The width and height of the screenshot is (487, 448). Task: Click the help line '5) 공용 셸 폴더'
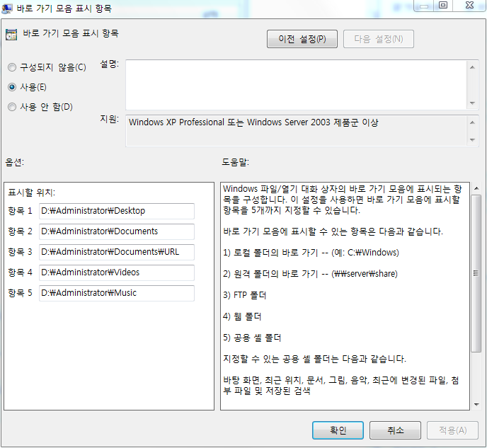[252, 338]
